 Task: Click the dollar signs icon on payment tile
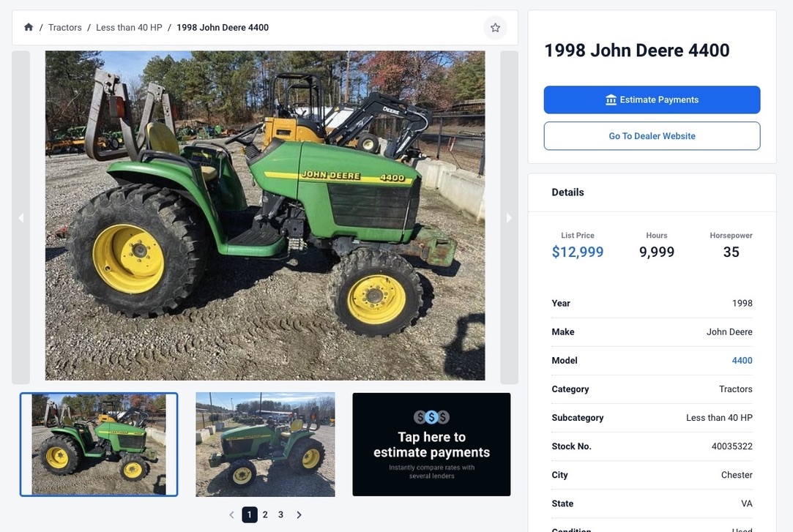[x=431, y=417]
